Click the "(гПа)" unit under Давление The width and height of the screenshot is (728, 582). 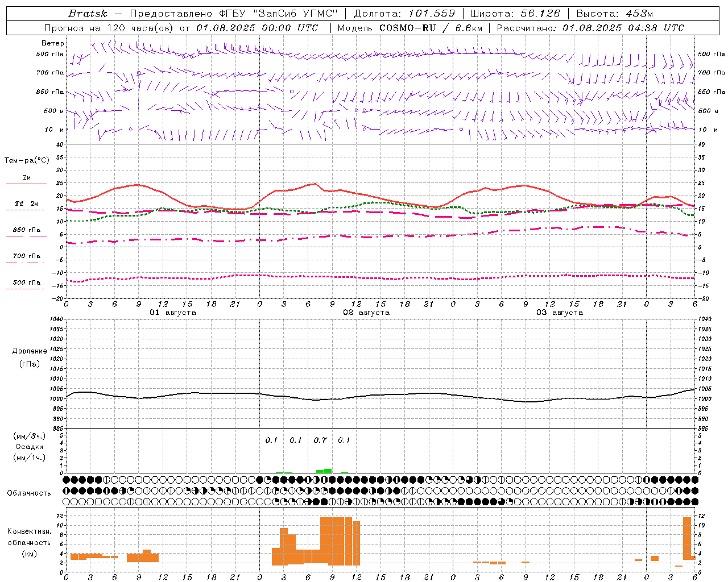[x=30, y=364]
